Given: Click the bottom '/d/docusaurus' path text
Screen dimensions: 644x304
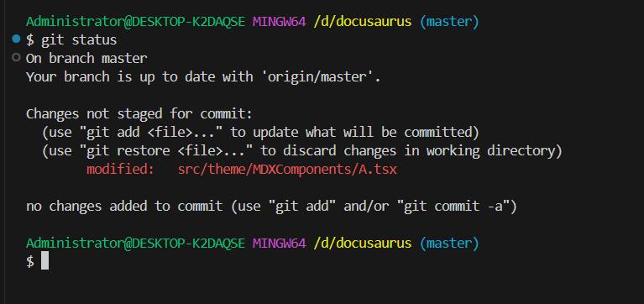Looking at the screenshot, I should (x=362, y=244).
